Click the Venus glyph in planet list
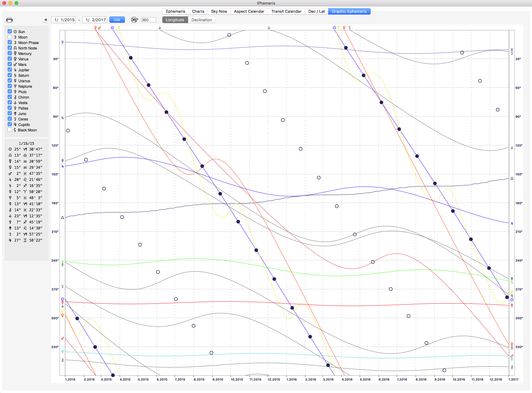Screen dimensions: 532x393 (x=15, y=59)
